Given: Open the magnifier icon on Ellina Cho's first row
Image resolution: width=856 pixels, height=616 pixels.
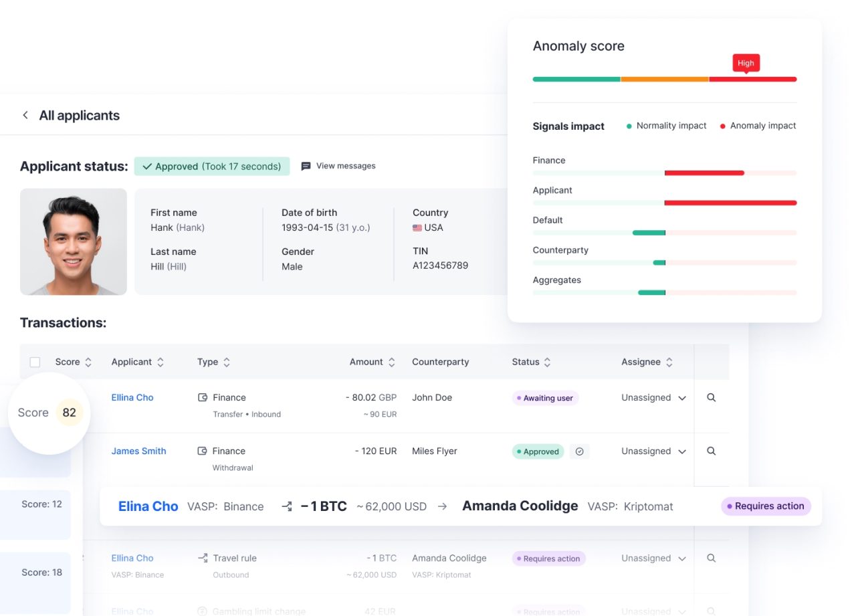Looking at the screenshot, I should tap(712, 397).
